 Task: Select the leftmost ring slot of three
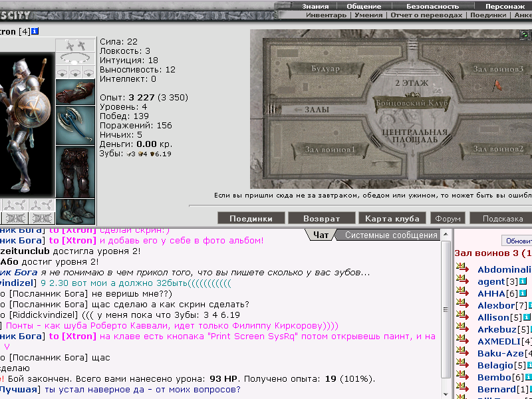62,72
